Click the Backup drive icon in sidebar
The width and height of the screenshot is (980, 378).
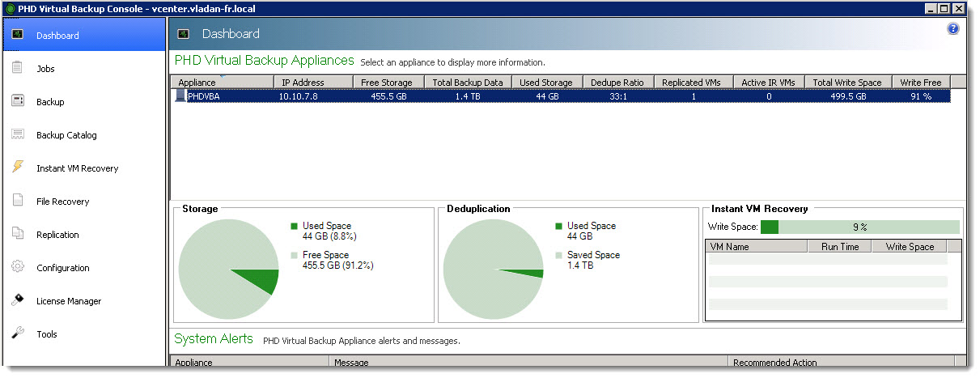coord(17,102)
